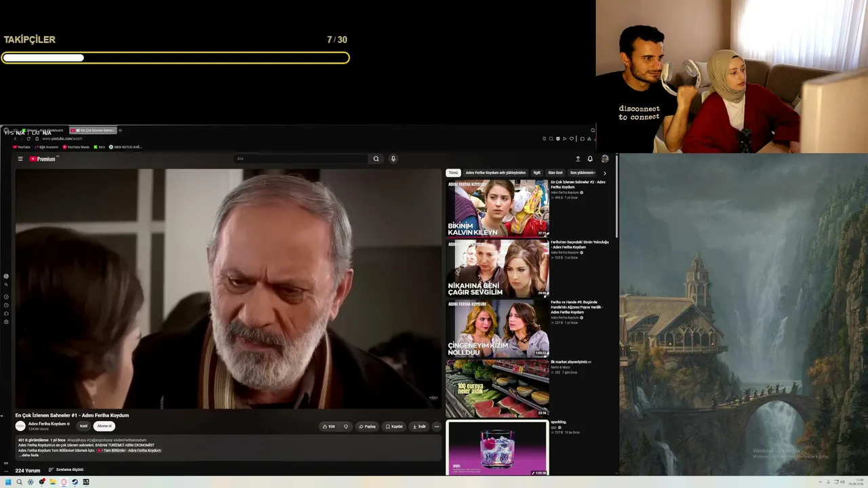868x488 pixels.
Task: Open the Adını Feriha Koydum channel name link
Action: (x=47, y=424)
